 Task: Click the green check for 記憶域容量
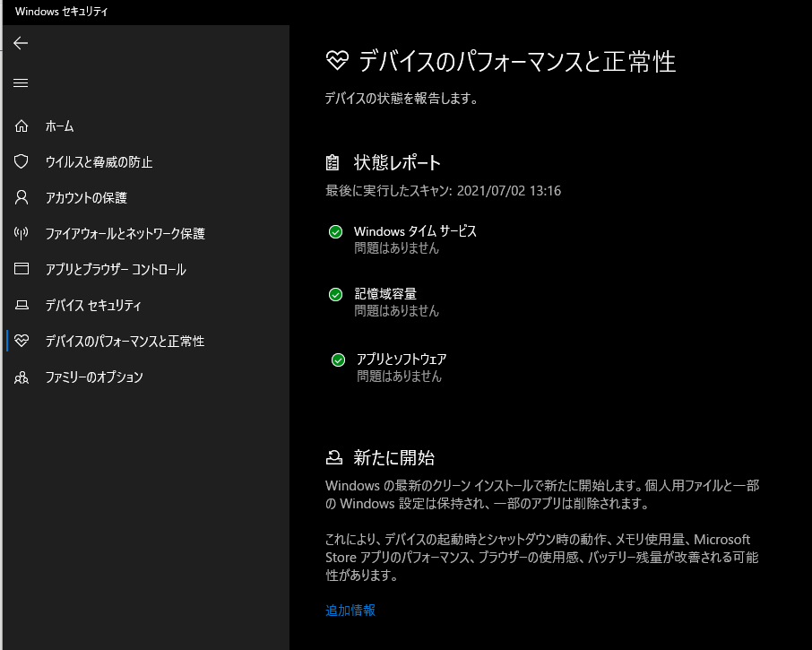click(x=335, y=295)
